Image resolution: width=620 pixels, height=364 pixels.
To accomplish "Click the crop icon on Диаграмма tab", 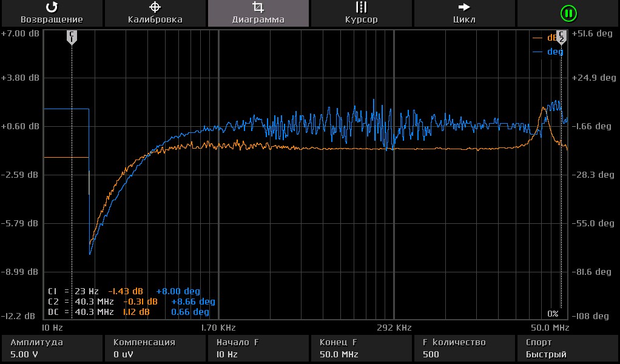I will point(258,7).
